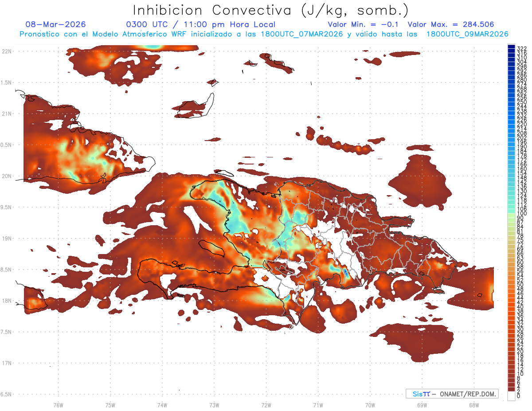Click the "17N" latitude label
532x411 pixels.
click(7, 363)
